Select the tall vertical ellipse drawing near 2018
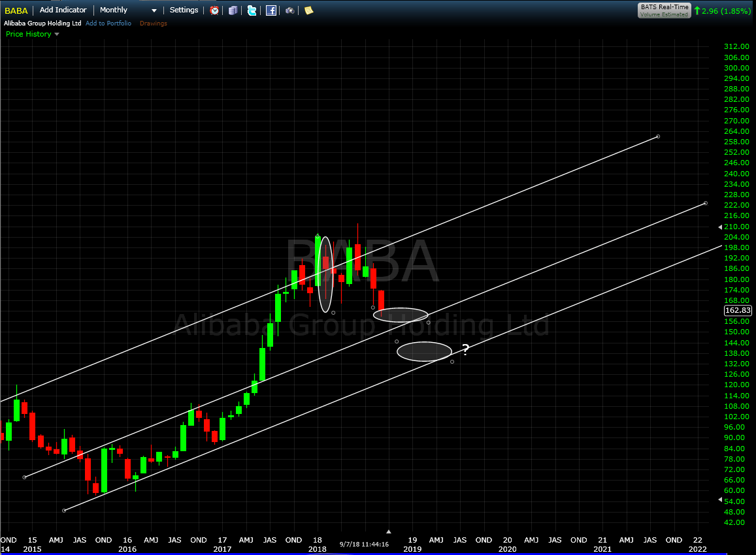 (x=326, y=275)
